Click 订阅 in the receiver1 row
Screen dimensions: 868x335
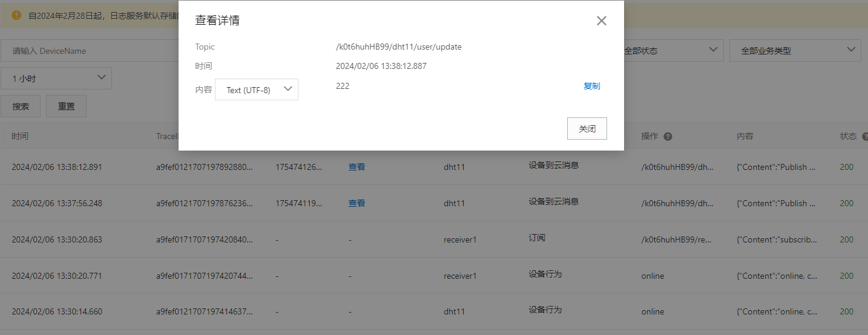pos(537,238)
